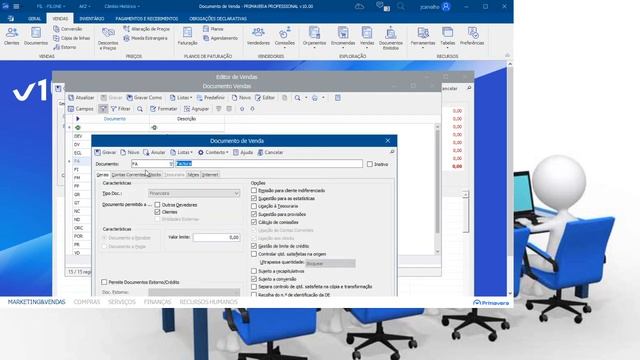Click Anular in Documento de Venda dialog

(154, 152)
